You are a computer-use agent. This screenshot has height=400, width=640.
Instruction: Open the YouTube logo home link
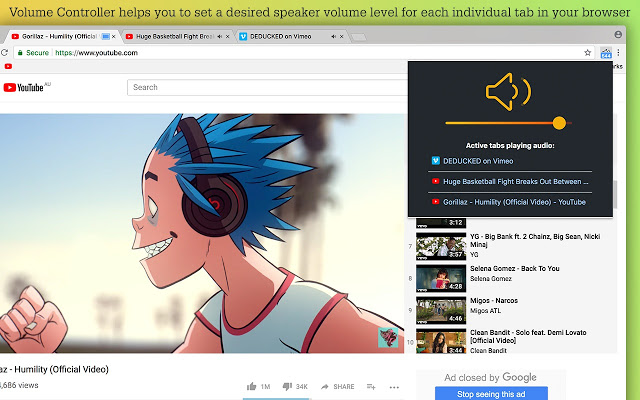click(26, 87)
